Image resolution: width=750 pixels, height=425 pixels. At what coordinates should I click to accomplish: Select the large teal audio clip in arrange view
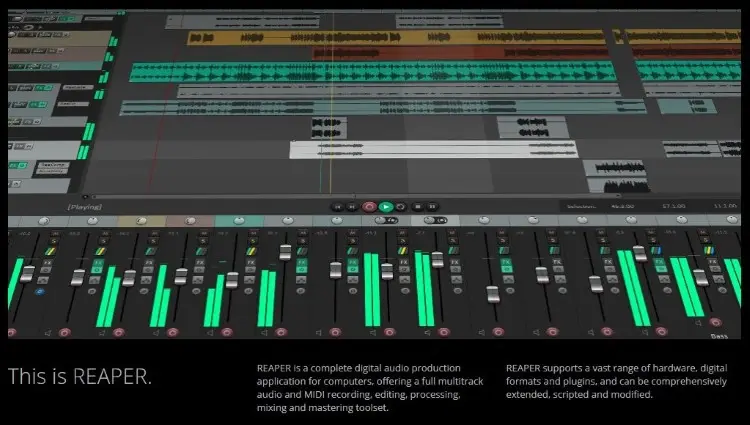pos(372,72)
